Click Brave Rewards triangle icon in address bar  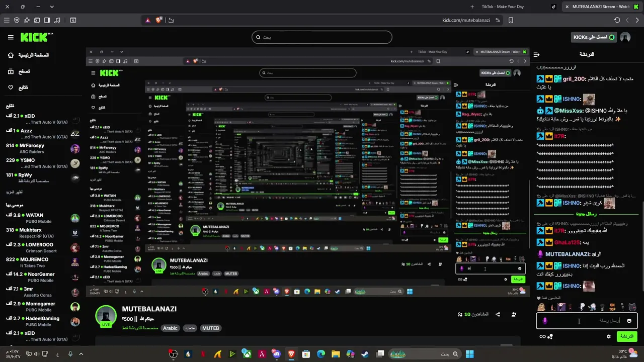coord(148,20)
